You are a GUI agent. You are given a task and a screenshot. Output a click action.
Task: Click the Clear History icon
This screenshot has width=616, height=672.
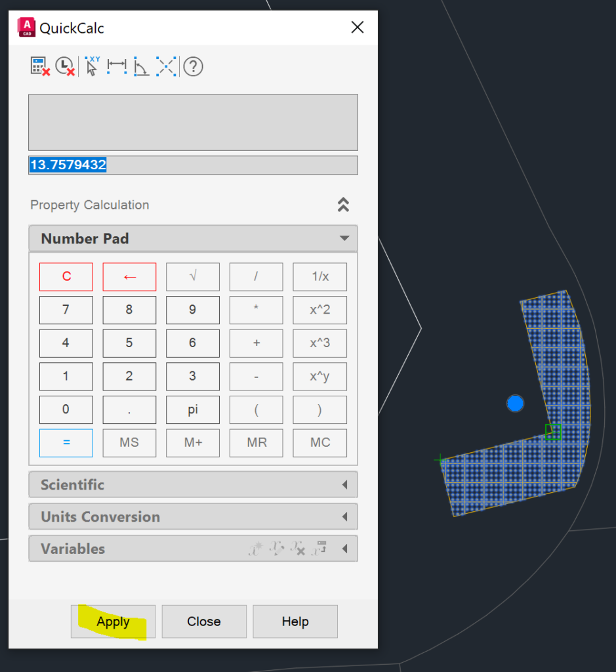point(66,66)
